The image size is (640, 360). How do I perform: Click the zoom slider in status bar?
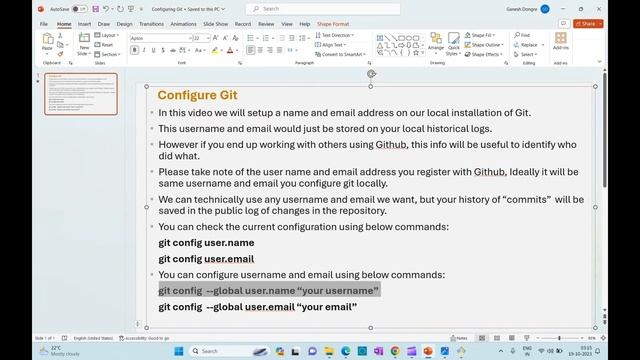coord(559,338)
